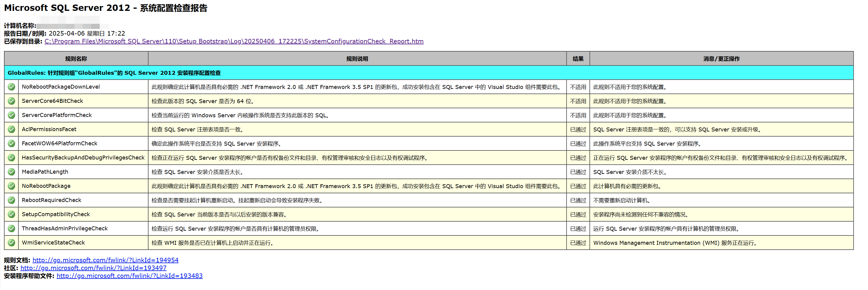
Task: Click the report date 2025-04-06 星期日 17:22
Action: point(87,33)
